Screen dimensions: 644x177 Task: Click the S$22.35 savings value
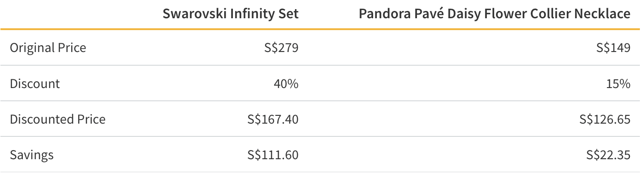tap(608, 155)
